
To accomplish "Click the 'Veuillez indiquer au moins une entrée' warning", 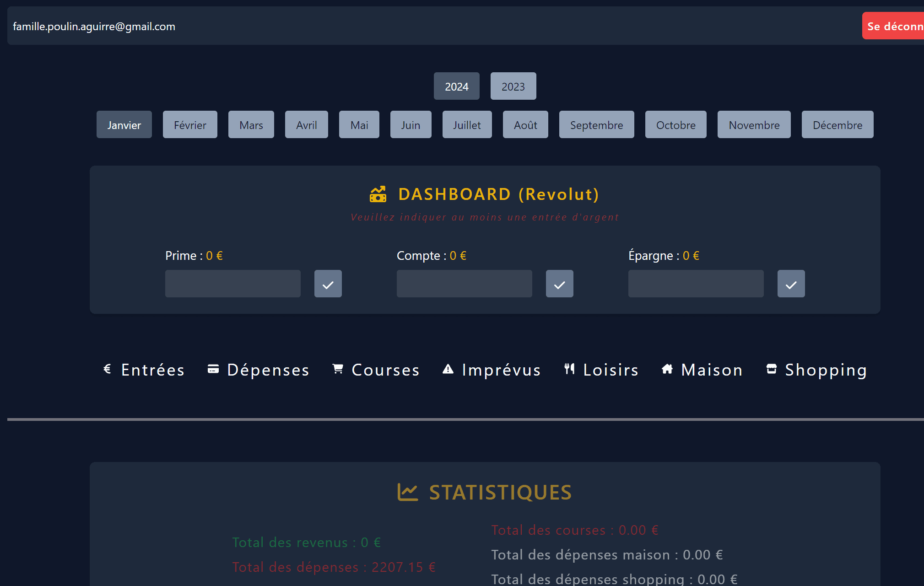I will click(x=485, y=217).
